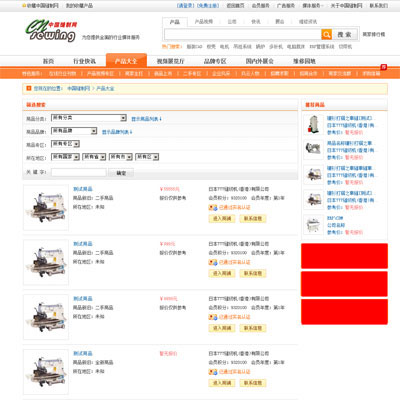Click 进入商铺 button for first product
Screen dimensions: 400x400
click(x=222, y=219)
